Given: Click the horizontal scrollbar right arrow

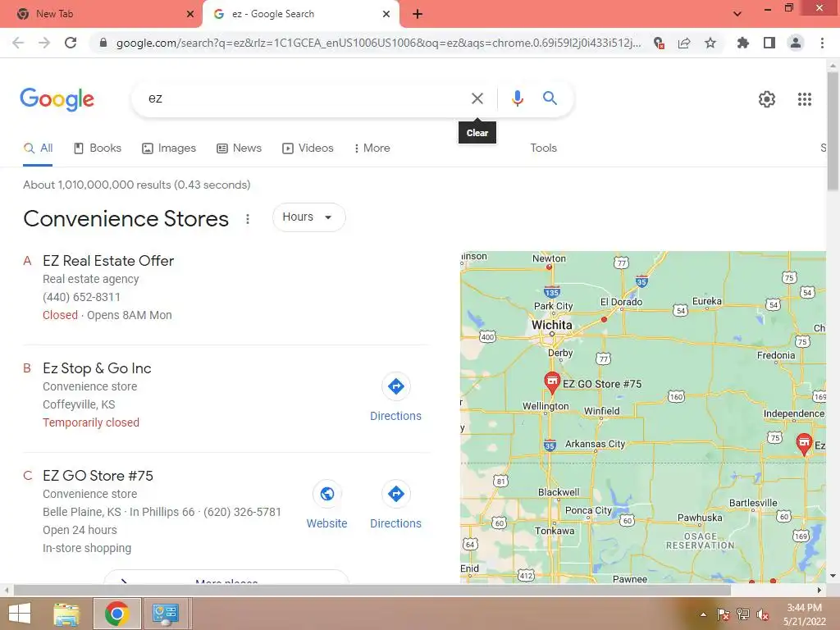Looking at the screenshot, I should (819, 591).
